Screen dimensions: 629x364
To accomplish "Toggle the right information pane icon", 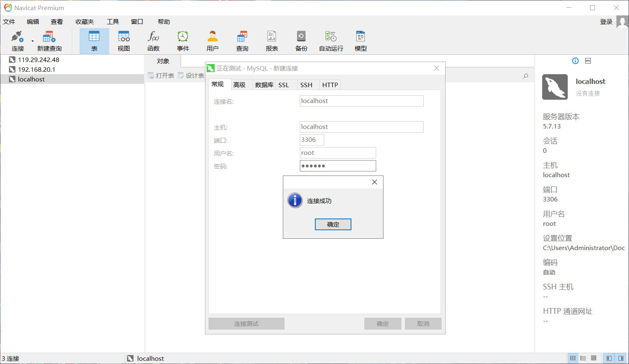I will (x=620, y=358).
